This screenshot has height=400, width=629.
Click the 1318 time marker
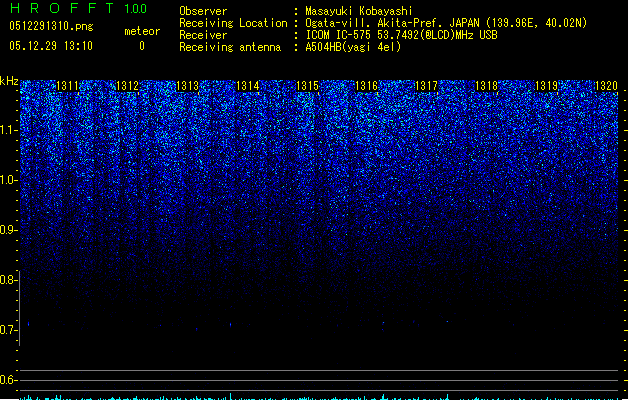pos(486,86)
